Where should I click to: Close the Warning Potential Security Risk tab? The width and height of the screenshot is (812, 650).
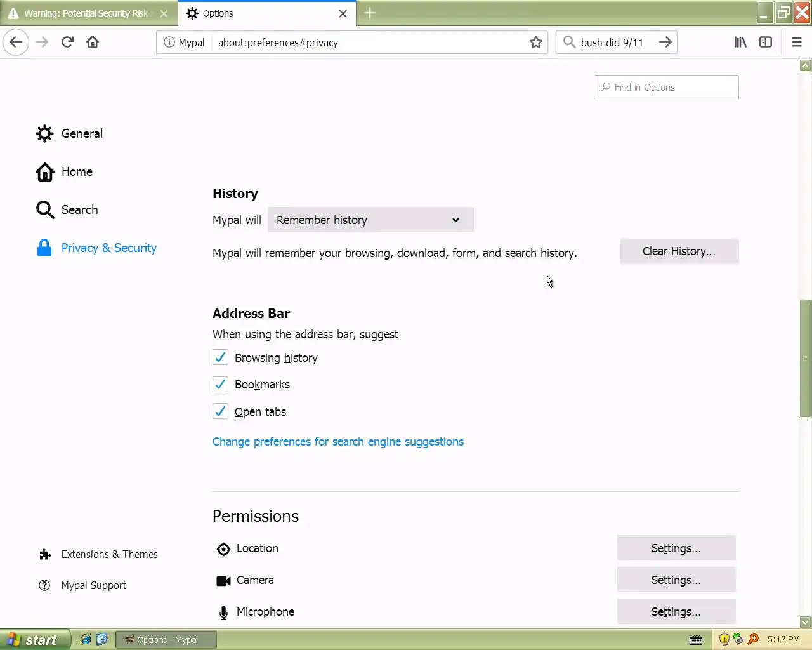pyautogui.click(x=164, y=13)
